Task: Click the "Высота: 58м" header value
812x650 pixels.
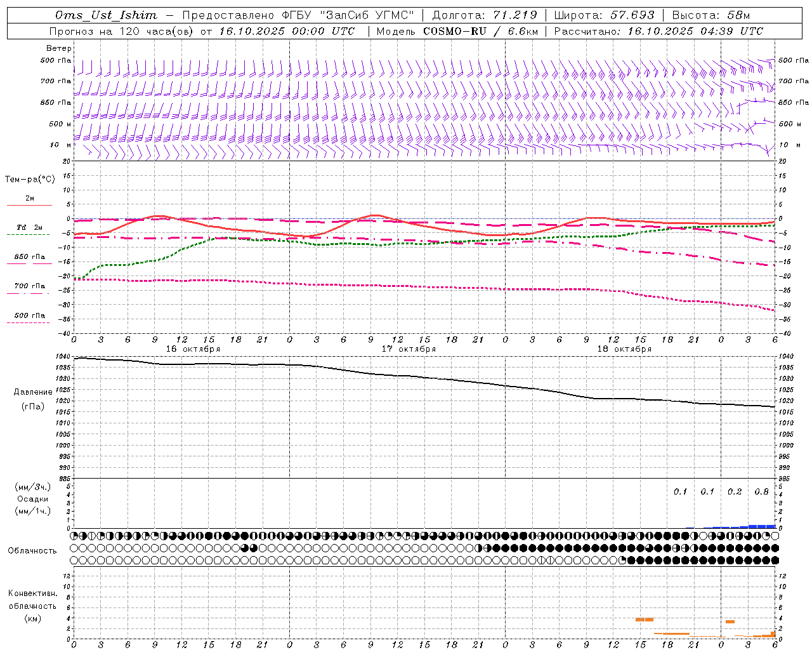Action: pyautogui.click(x=710, y=15)
